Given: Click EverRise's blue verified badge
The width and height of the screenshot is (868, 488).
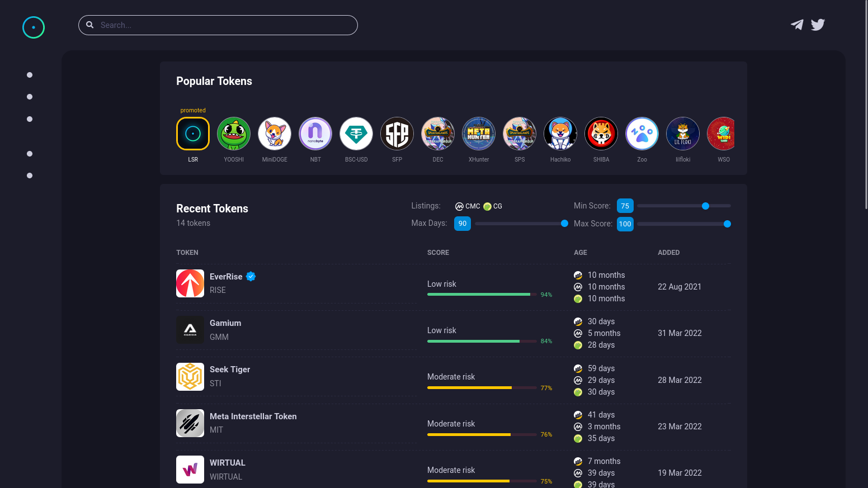Looking at the screenshot, I should click(x=251, y=276).
